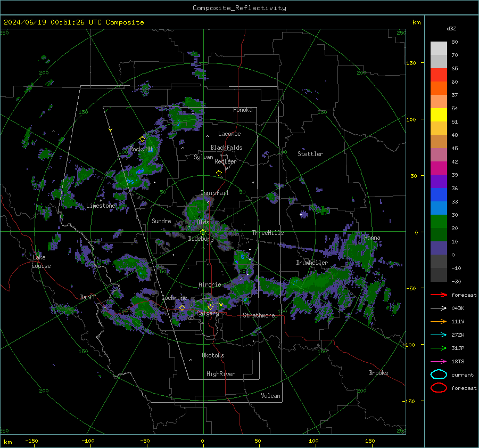
Task: Click the magenta swatch in the dBZ scale
Action: [x=439, y=168]
